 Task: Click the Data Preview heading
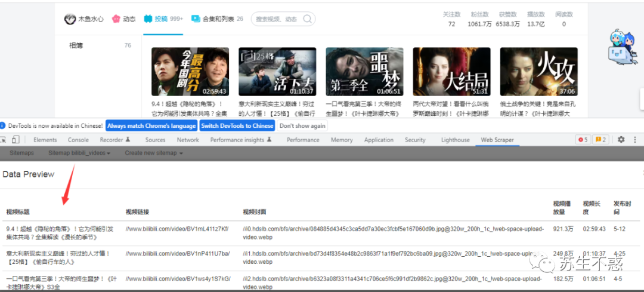[x=29, y=174]
